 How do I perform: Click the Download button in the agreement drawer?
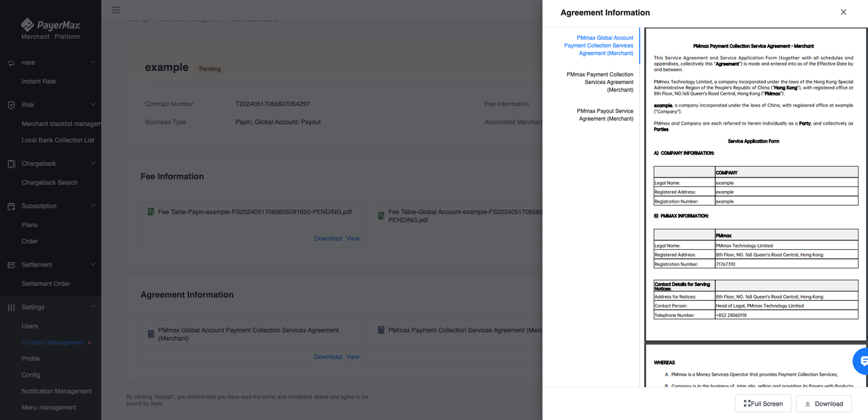(x=824, y=404)
